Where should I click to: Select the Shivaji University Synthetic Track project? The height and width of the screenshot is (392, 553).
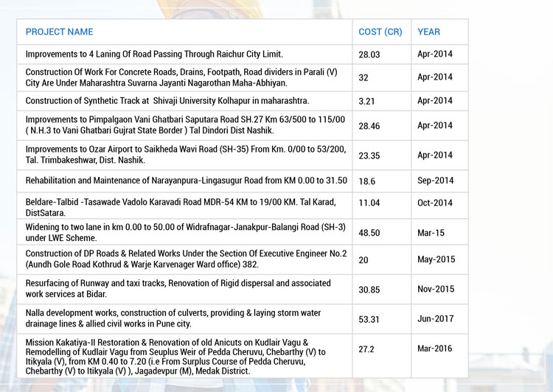click(167, 100)
